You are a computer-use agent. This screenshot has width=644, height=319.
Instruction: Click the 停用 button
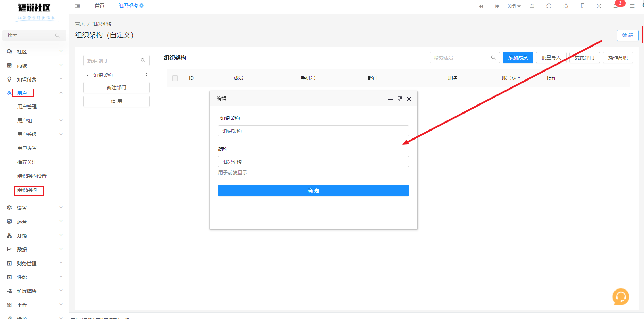(116, 101)
